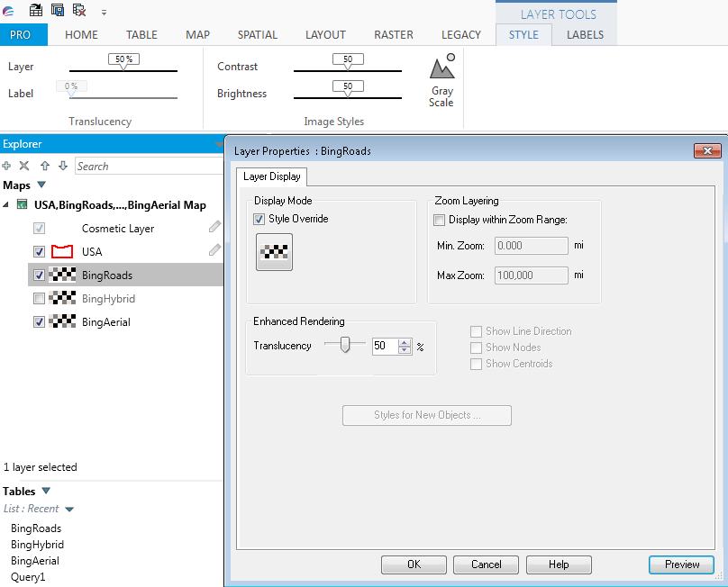Switch to the LABELS ribbon tab
728x587 pixels.
tap(585, 34)
